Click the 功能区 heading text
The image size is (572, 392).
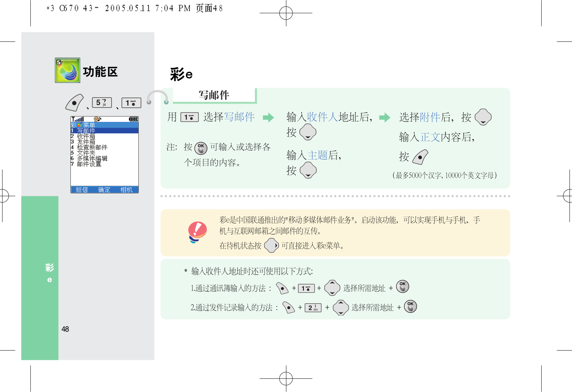pos(100,72)
